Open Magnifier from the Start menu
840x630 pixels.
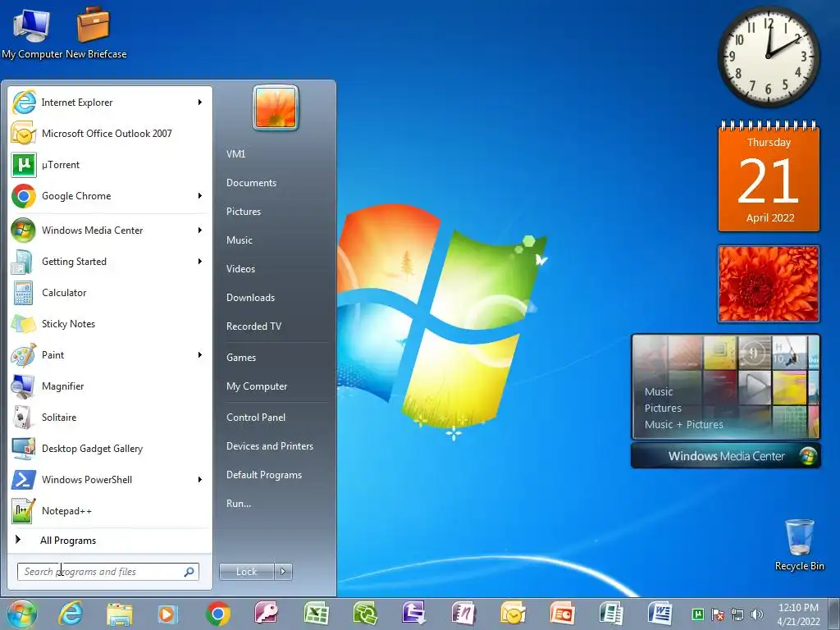pos(110,386)
